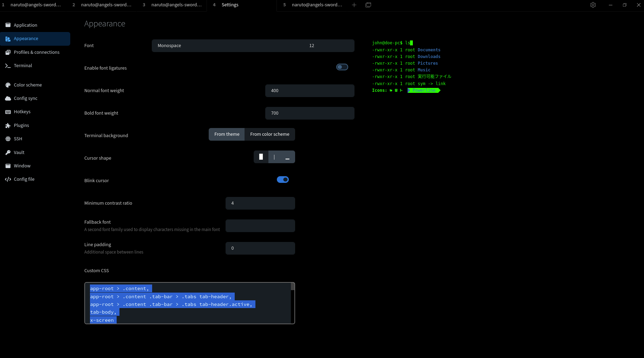Select the Vault sidebar icon
The width and height of the screenshot is (644, 358).
[x=19, y=152]
